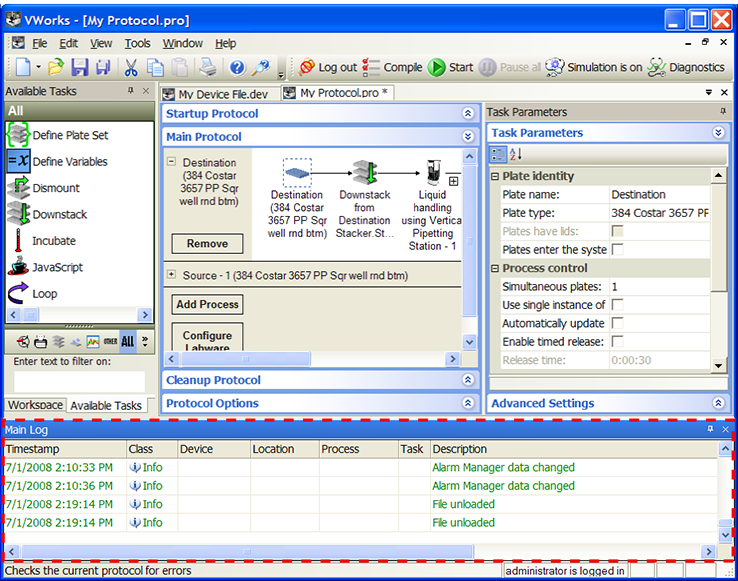Select the Incubate task thermometer icon

pyautogui.click(x=18, y=241)
